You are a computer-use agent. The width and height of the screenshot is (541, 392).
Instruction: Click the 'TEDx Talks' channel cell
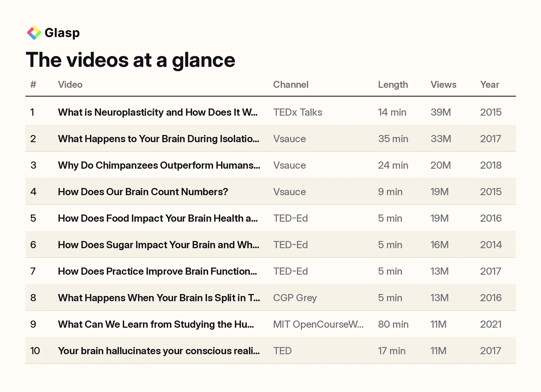click(x=298, y=112)
